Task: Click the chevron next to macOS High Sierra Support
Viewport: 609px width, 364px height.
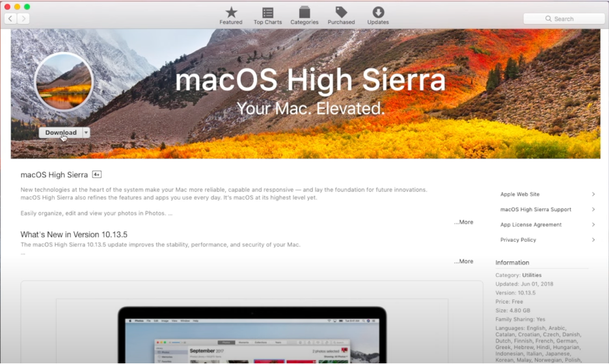Action: click(593, 209)
